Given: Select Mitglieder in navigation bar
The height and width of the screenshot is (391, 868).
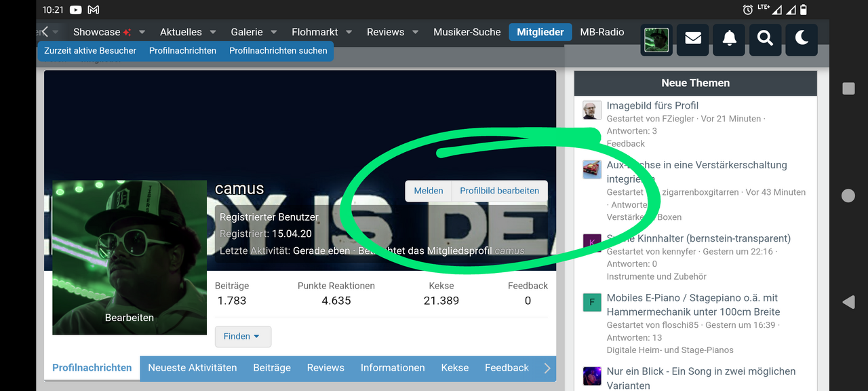Looking at the screenshot, I should pos(540,32).
